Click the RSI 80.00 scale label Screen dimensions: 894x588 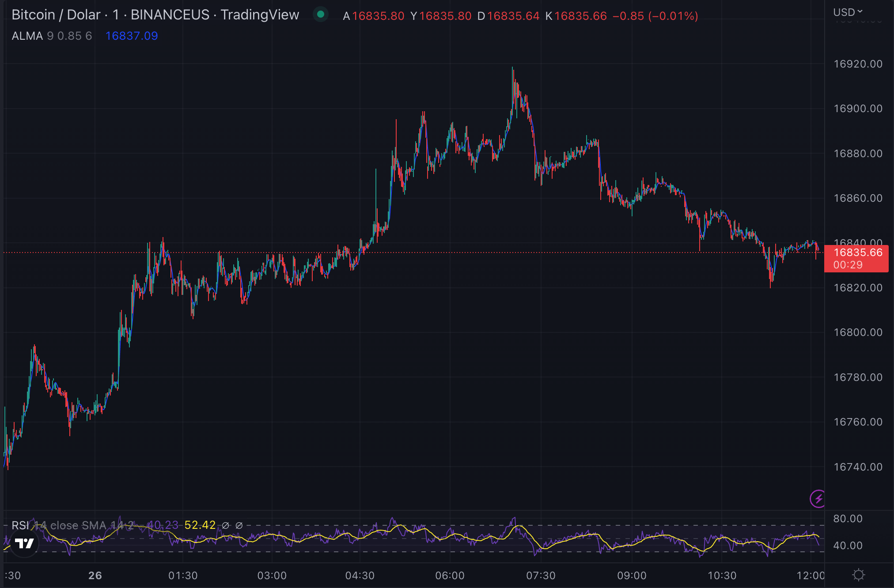(x=848, y=519)
